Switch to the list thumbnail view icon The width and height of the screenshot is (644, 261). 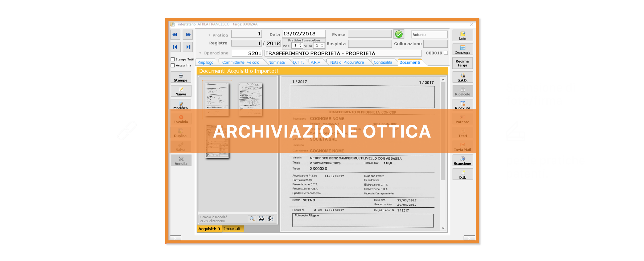point(270,219)
